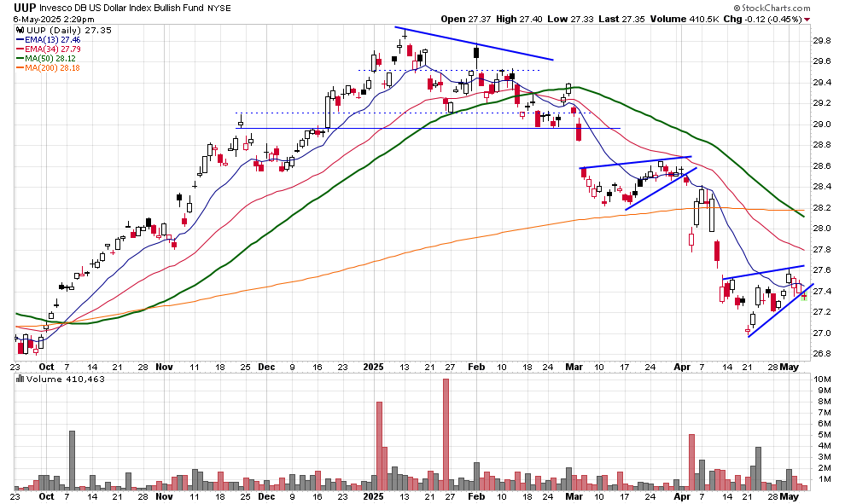This screenshot has width=845, height=504.
Task: Click the blue EMA(13) legend line swatch
Action: point(20,40)
